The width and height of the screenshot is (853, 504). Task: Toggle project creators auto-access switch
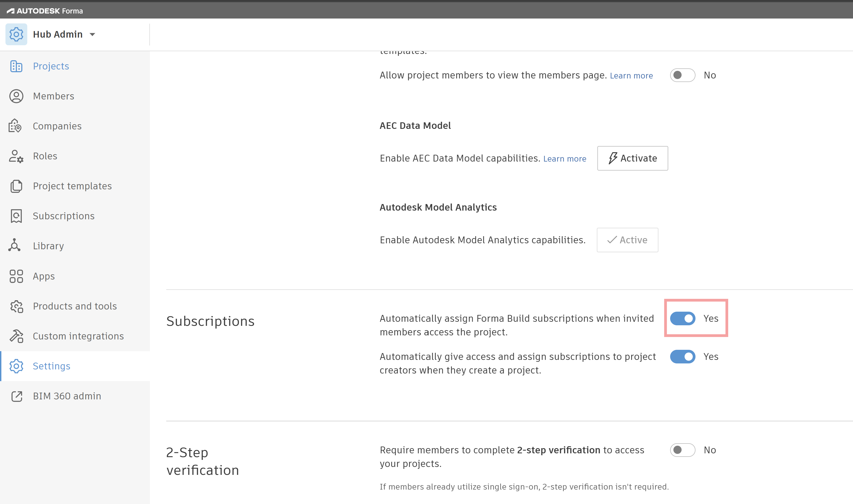pos(682,357)
